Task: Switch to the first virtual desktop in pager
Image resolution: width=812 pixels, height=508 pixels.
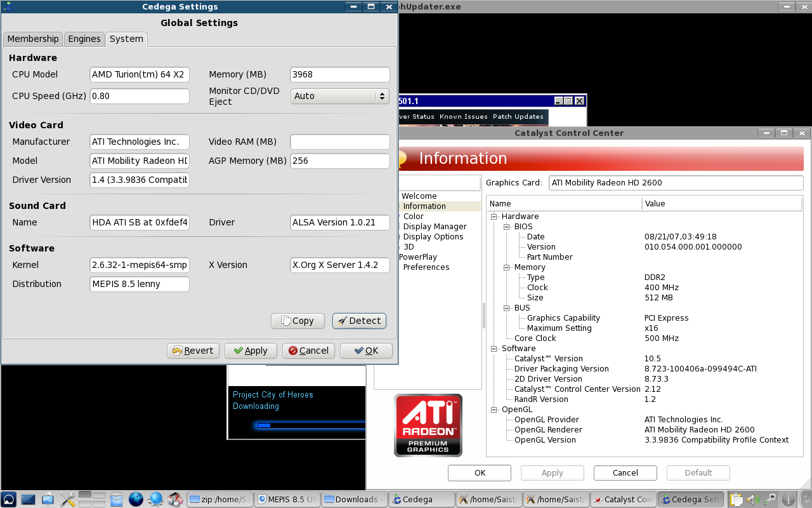Action: coord(84,495)
